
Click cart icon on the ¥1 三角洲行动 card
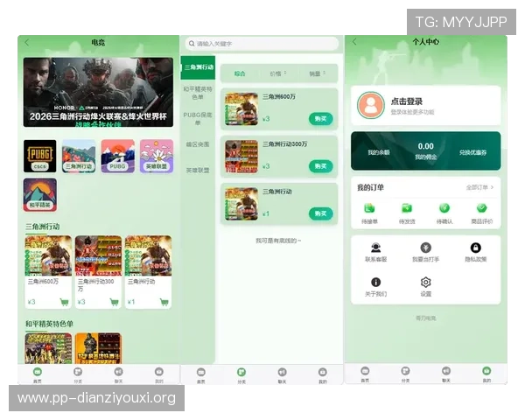[x=164, y=302]
